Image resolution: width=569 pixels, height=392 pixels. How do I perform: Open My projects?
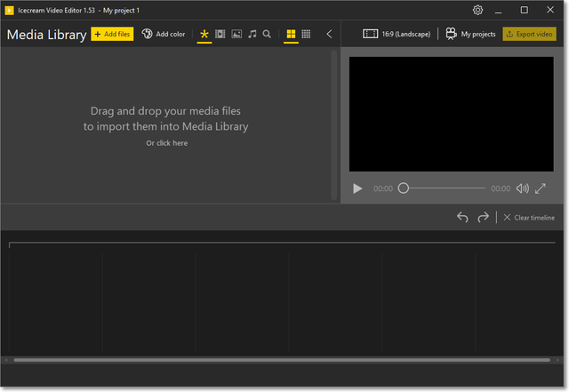click(x=470, y=34)
